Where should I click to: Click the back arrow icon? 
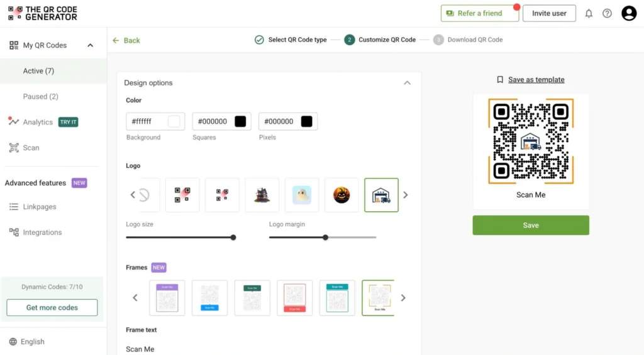point(116,40)
